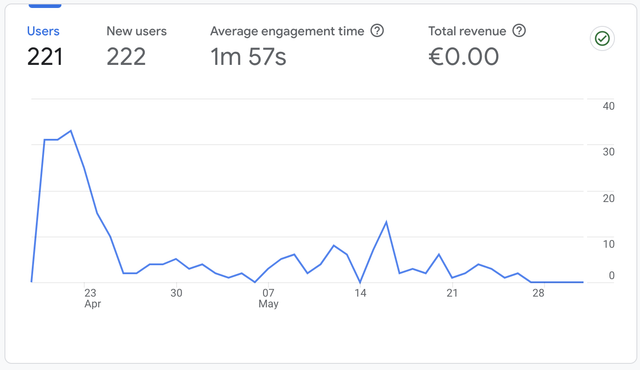The image size is (640, 370).
Task: Click the 221 users value
Action: (x=45, y=57)
